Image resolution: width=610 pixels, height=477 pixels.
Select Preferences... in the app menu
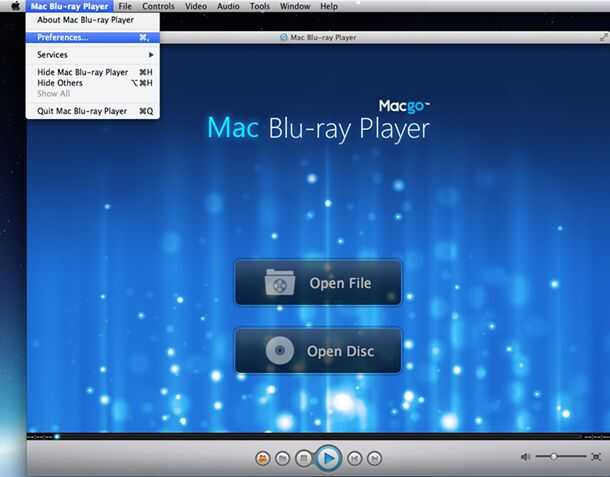pyautogui.click(x=93, y=37)
